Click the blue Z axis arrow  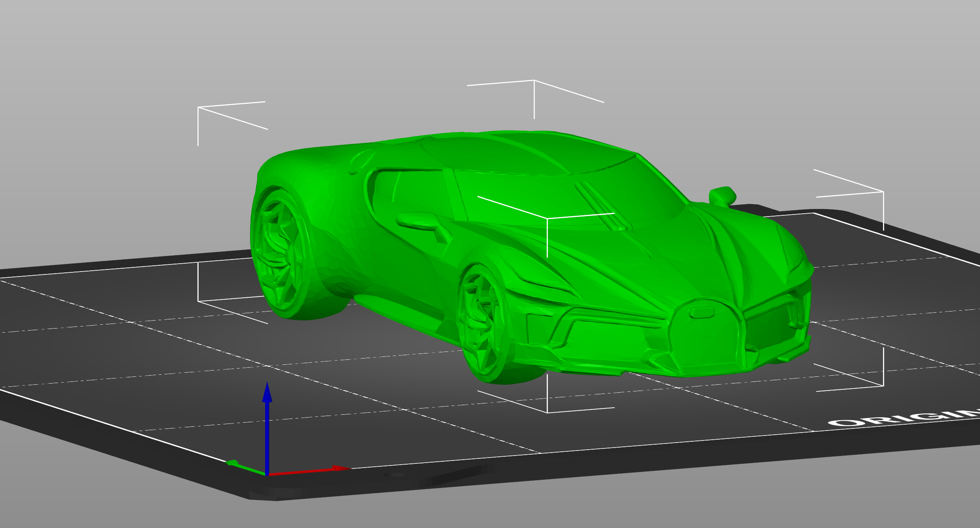267,428
